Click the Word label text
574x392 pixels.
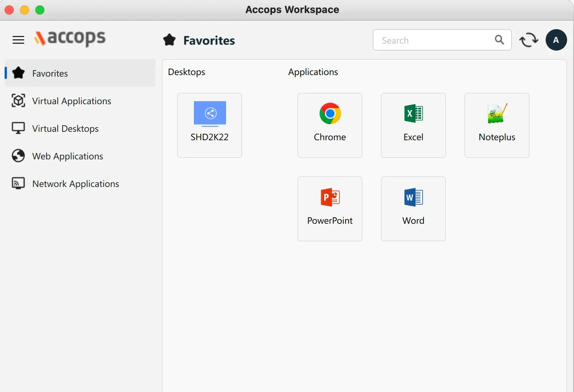(x=413, y=220)
